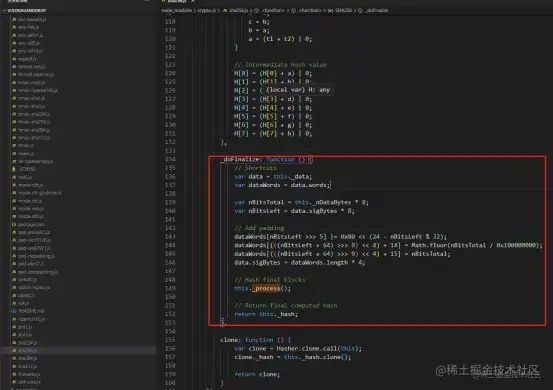This screenshot has width=553, height=390.
Task: Open README.md in the file tree
Action: (x=31, y=311)
